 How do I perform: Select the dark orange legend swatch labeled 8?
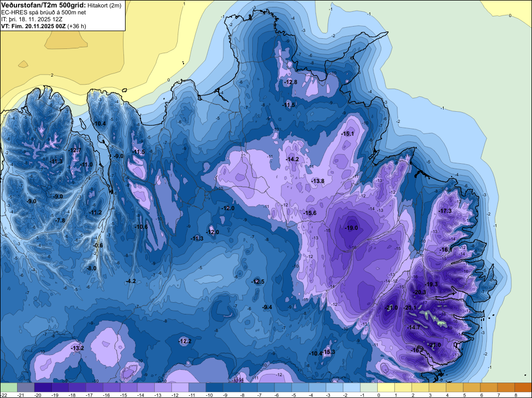point(523,387)
